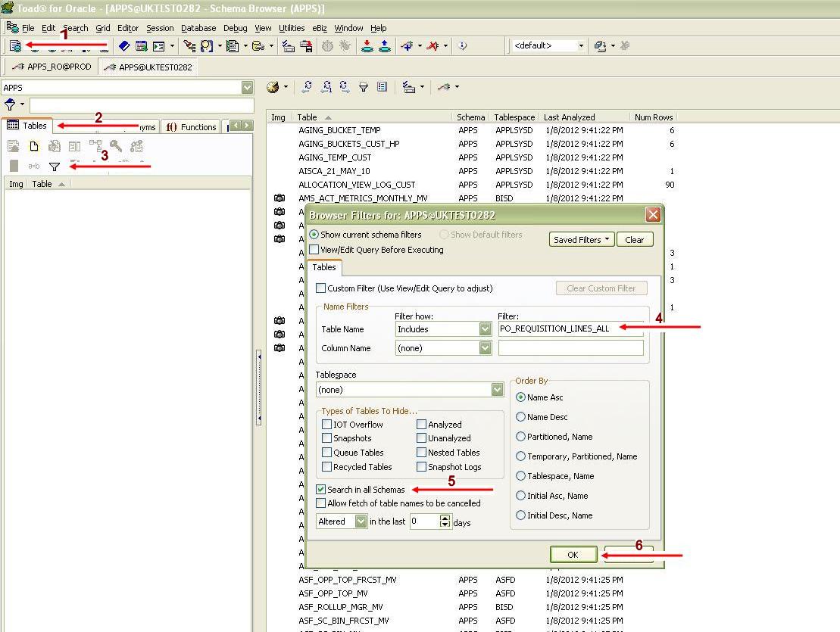Switch to the Functions tab
Image resolution: width=840 pixels, height=632 pixels.
tap(191, 127)
